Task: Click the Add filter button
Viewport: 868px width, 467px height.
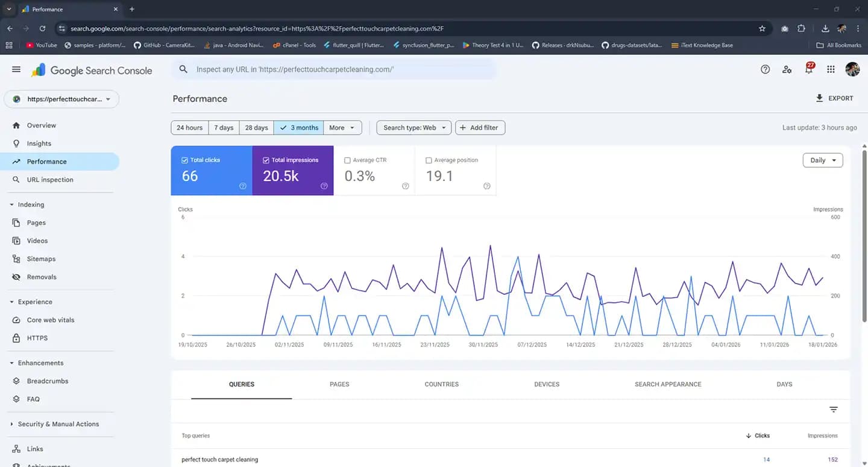Action: coord(479,128)
